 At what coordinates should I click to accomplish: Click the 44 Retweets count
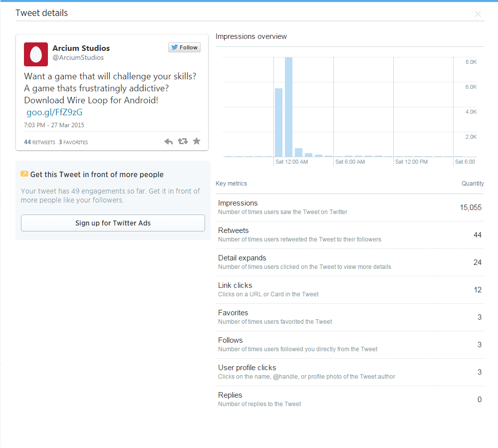[40, 142]
